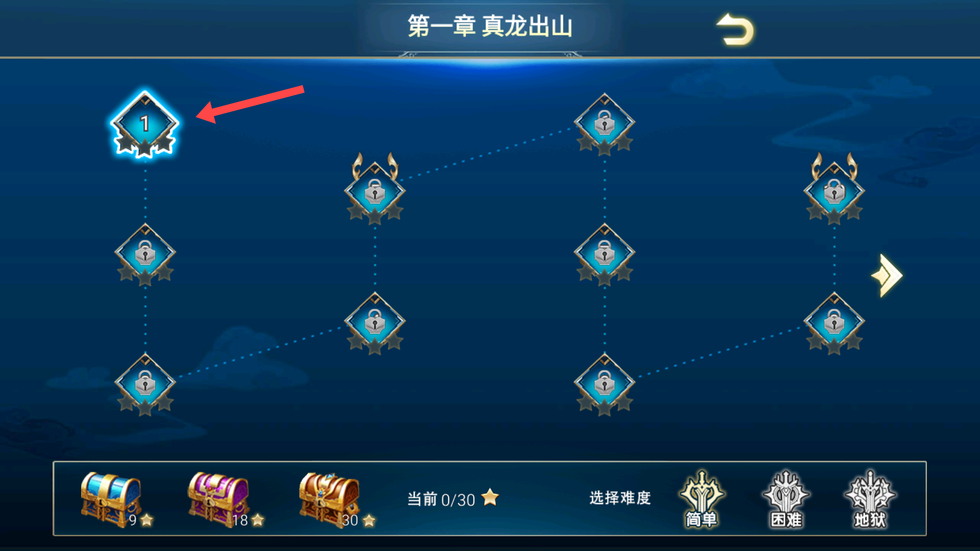Go to next page with right chevron
The width and height of the screenshot is (980, 551).
[x=887, y=275]
